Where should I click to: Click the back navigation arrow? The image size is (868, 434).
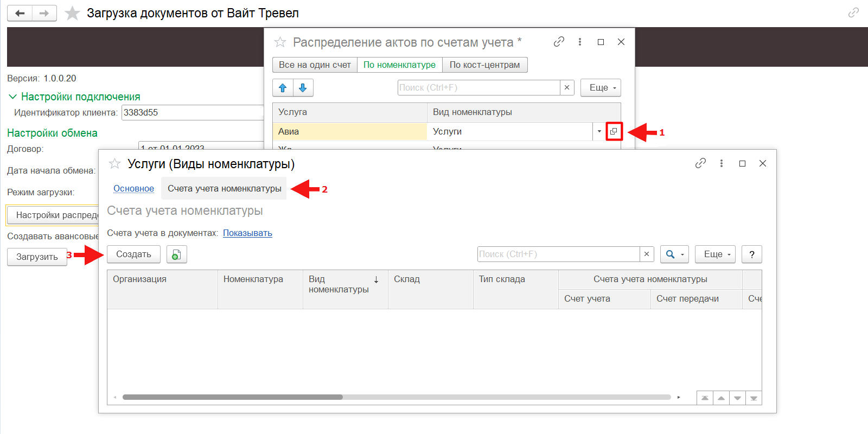point(20,13)
